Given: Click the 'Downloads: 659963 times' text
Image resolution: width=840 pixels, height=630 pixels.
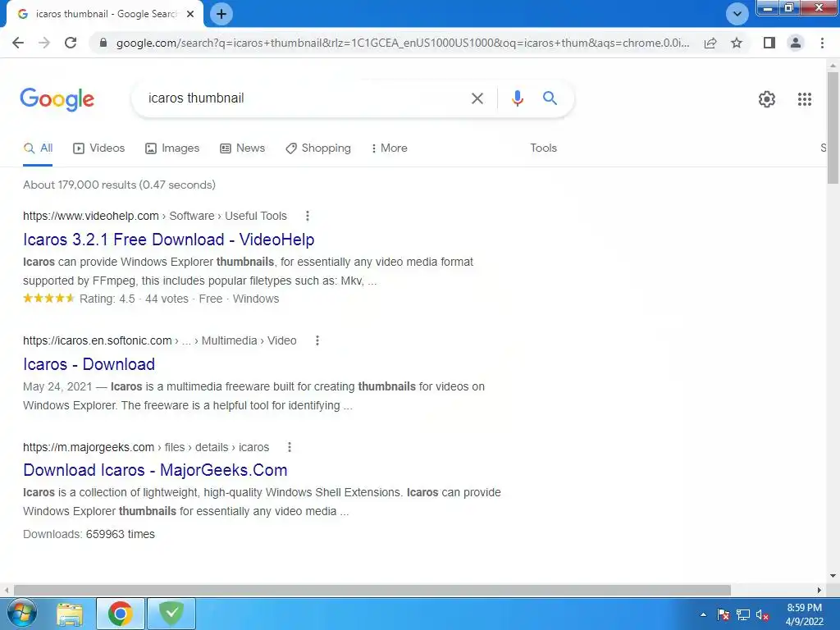Looking at the screenshot, I should click(89, 534).
